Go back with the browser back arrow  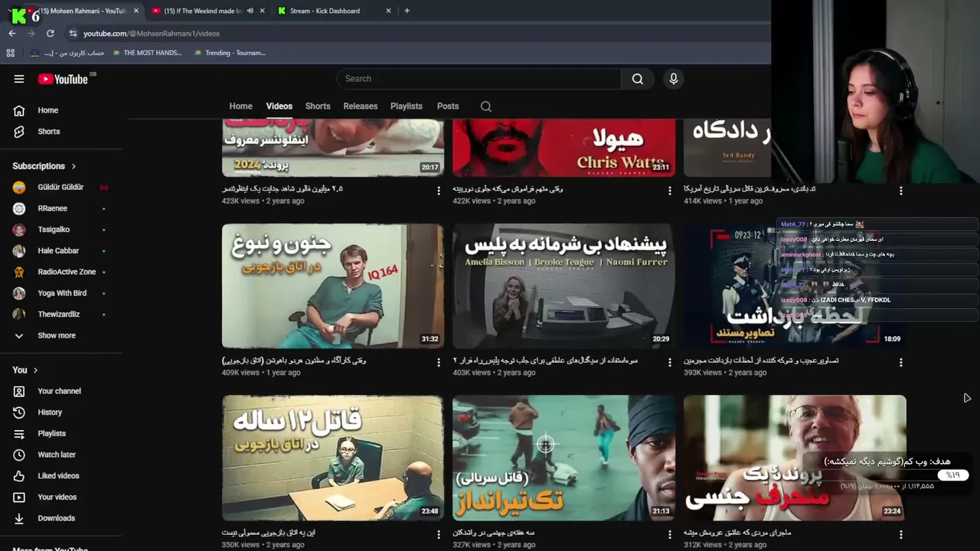click(x=12, y=34)
